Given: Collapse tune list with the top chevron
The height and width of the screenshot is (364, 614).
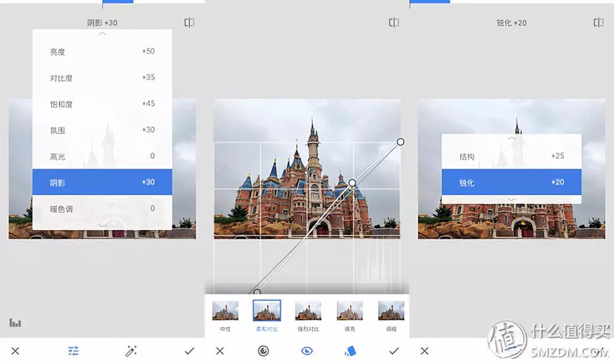Looking at the screenshot, I should point(102,34).
